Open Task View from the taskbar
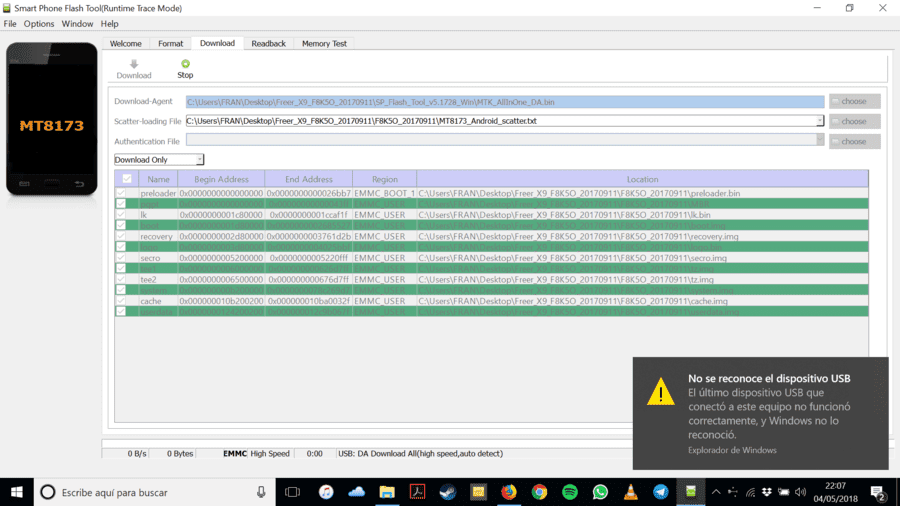The image size is (900, 506). (292, 492)
